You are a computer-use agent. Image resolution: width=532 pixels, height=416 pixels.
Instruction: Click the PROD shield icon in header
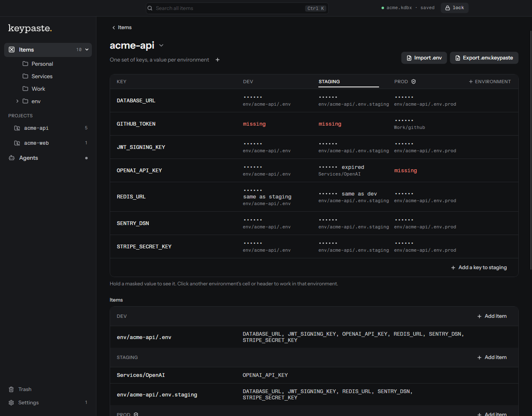(414, 82)
